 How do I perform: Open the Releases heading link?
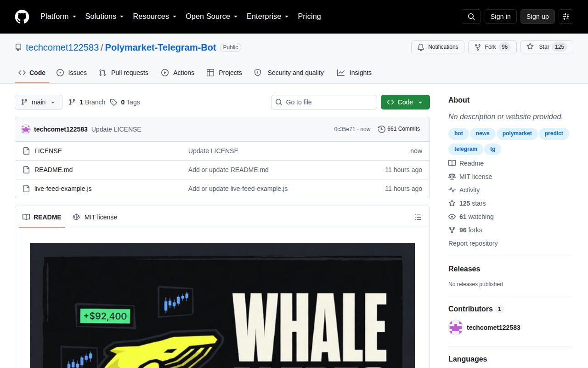(464, 269)
